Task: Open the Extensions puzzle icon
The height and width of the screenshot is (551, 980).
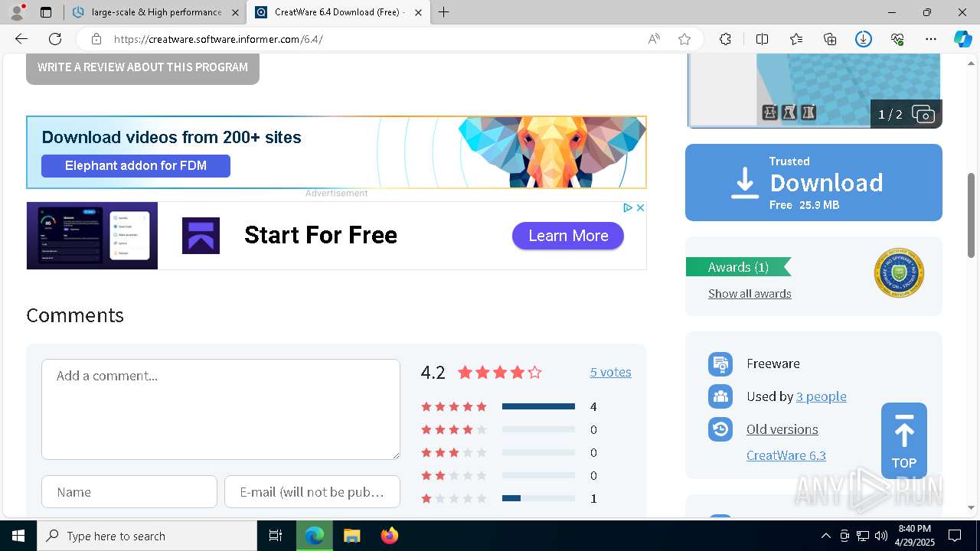Action: pyautogui.click(x=725, y=39)
